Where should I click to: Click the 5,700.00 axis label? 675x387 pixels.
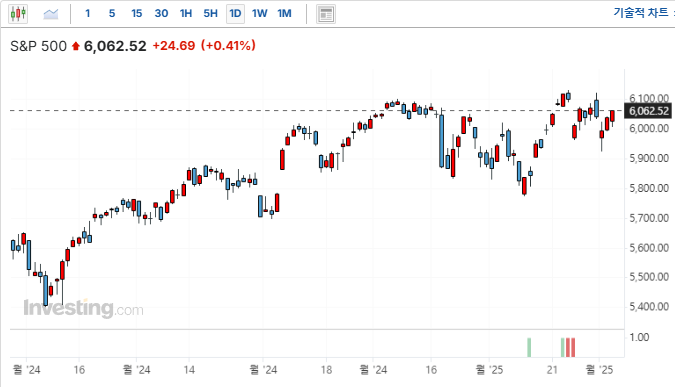click(x=649, y=218)
